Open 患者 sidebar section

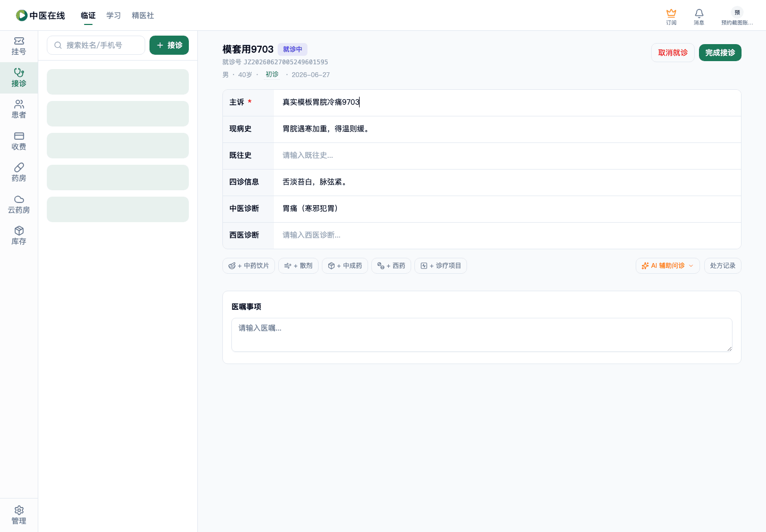(19, 109)
